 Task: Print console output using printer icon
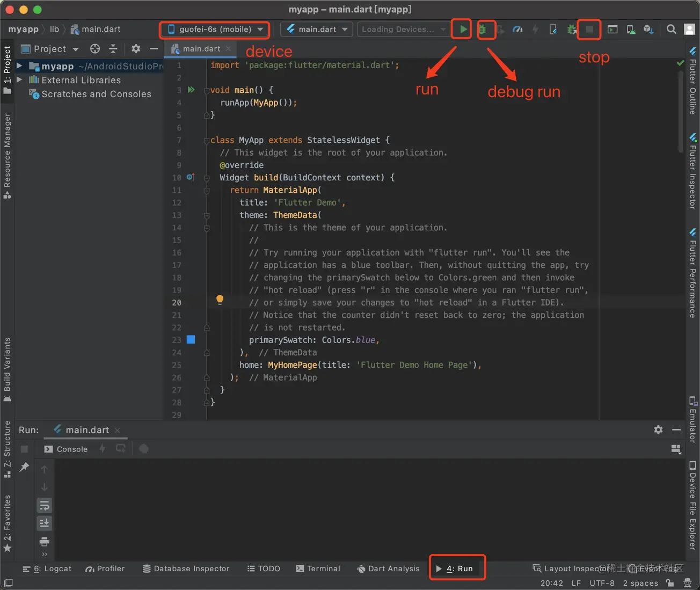coord(45,541)
